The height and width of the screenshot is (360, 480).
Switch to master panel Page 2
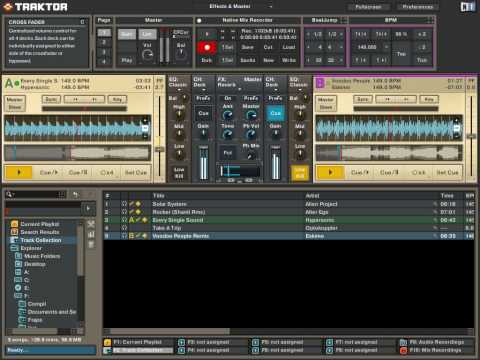click(104, 42)
